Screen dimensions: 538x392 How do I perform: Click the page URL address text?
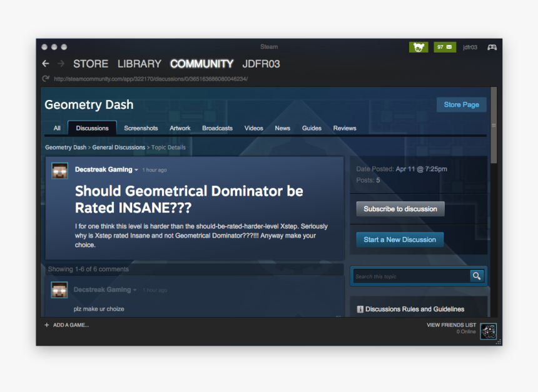point(151,79)
